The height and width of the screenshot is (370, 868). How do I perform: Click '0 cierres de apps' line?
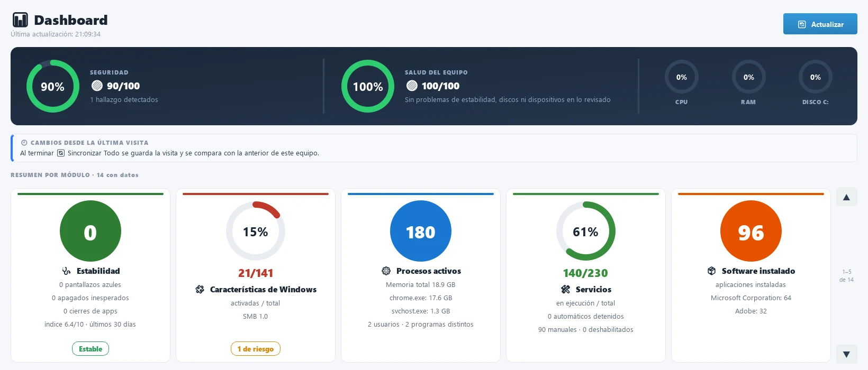click(91, 311)
